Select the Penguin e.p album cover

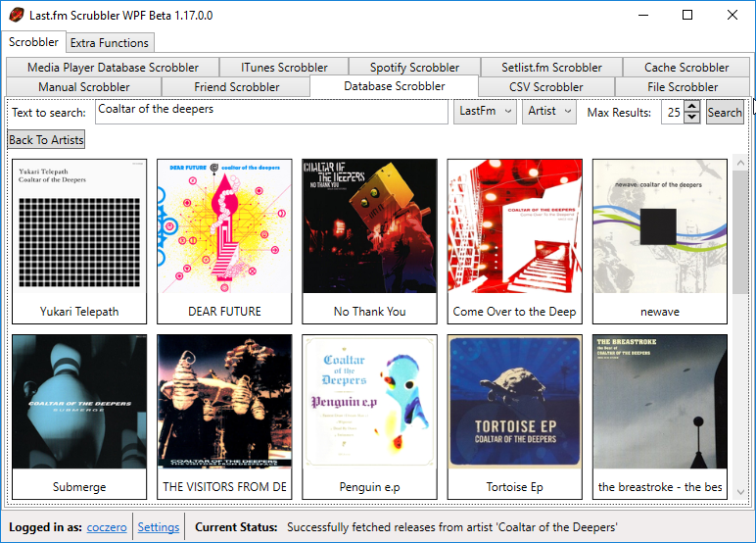pos(370,402)
